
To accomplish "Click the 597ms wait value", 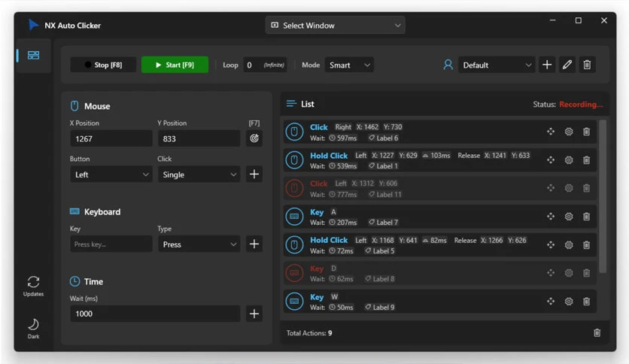I will point(343,138).
